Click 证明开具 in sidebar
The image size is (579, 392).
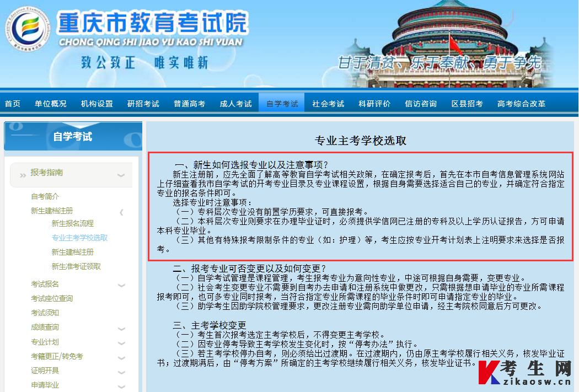pos(45,370)
